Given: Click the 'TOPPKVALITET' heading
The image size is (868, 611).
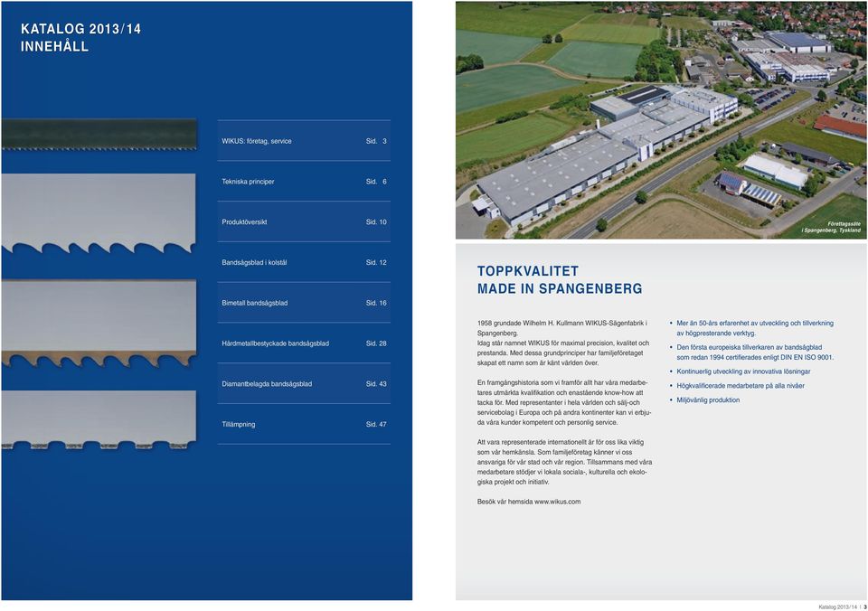Looking at the screenshot, I should point(528,271).
